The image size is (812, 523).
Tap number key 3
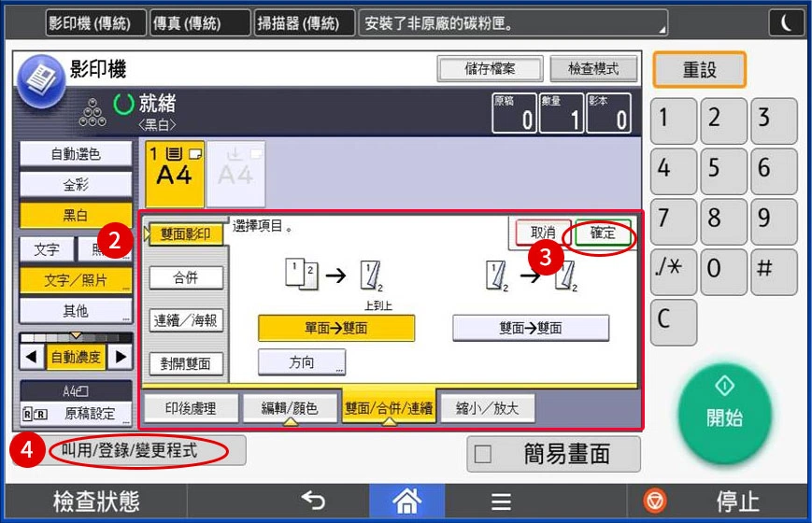775,120
